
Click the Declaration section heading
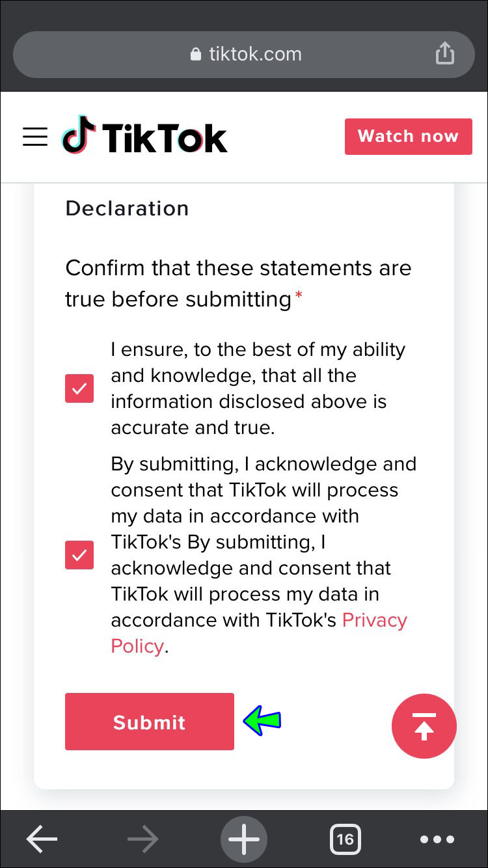click(127, 208)
